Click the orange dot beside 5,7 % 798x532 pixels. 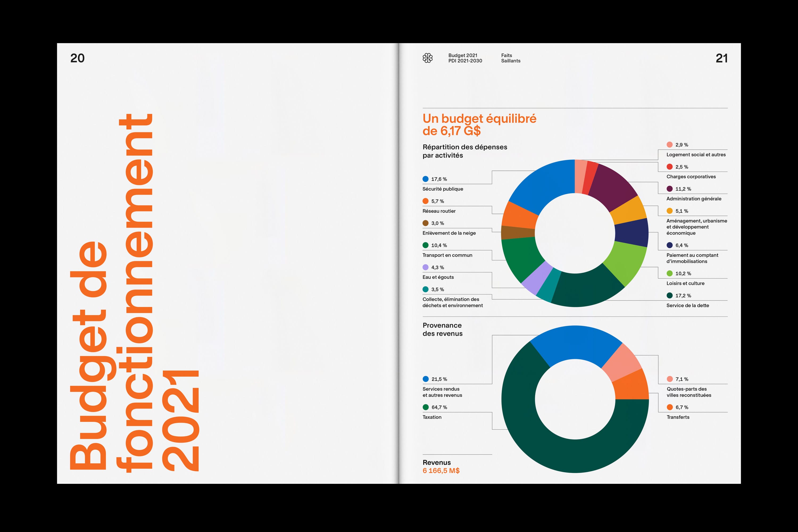point(425,201)
